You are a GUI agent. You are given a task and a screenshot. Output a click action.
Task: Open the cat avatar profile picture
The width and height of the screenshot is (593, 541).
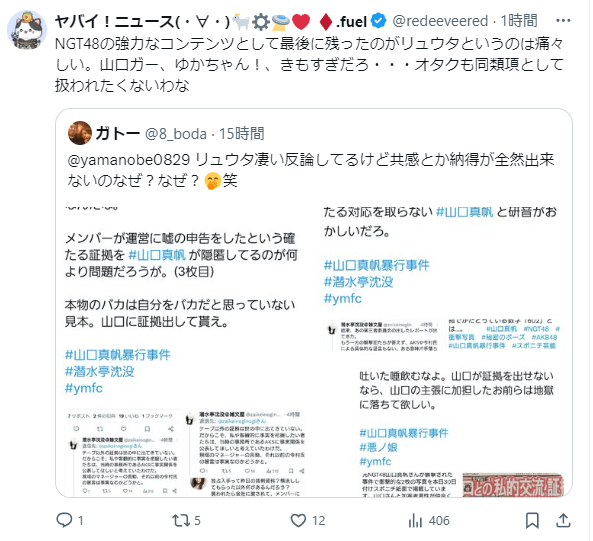[x=27, y=30]
